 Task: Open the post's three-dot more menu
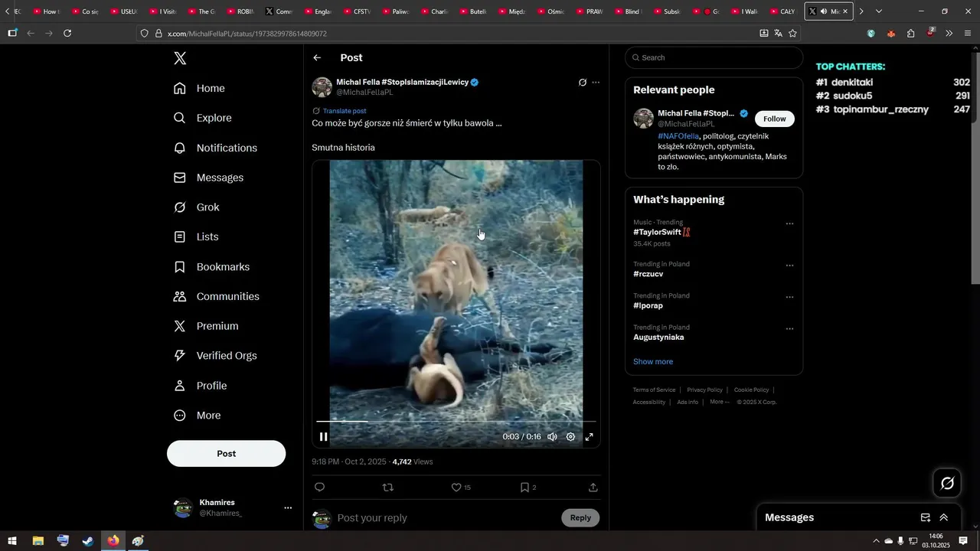pos(596,83)
